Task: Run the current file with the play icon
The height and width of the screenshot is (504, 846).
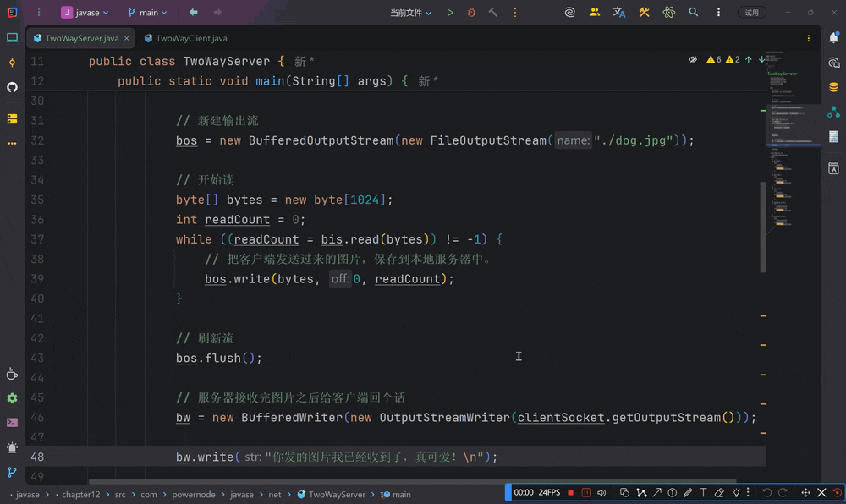Action: (x=450, y=13)
